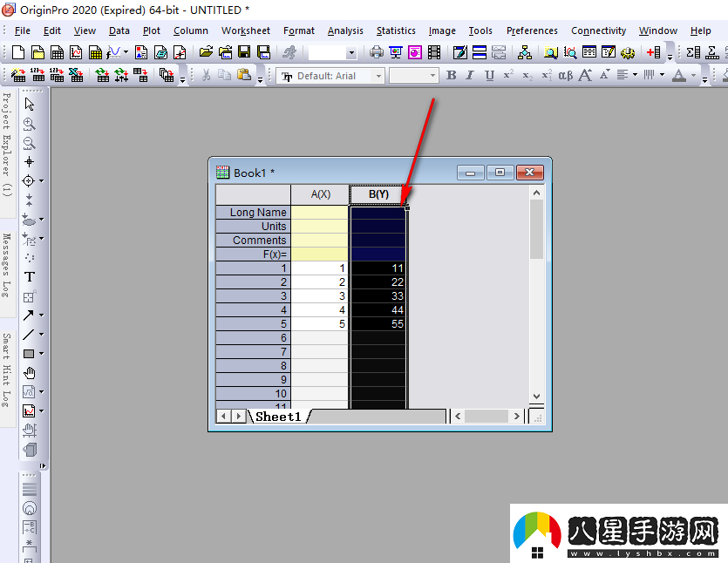Toggle Underline text formatting
Image resolution: width=728 pixels, height=563 pixels.
click(489, 76)
